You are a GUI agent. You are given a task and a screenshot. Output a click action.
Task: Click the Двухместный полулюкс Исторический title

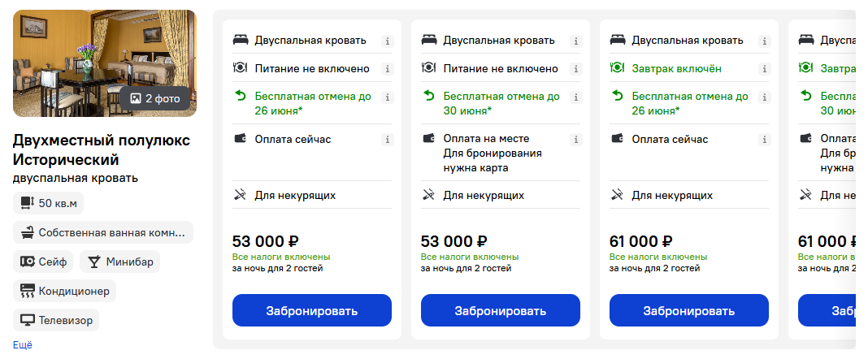pyautogui.click(x=102, y=150)
